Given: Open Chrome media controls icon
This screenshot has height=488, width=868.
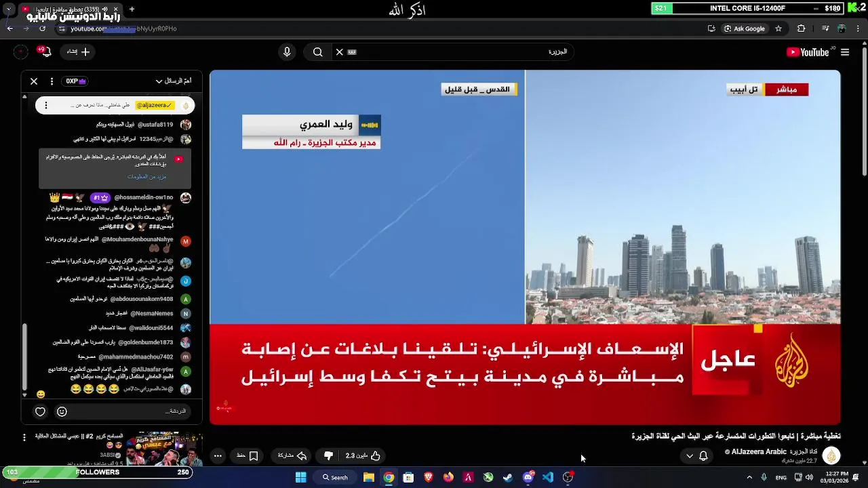Looking at the screenshot, I should 825,28.
